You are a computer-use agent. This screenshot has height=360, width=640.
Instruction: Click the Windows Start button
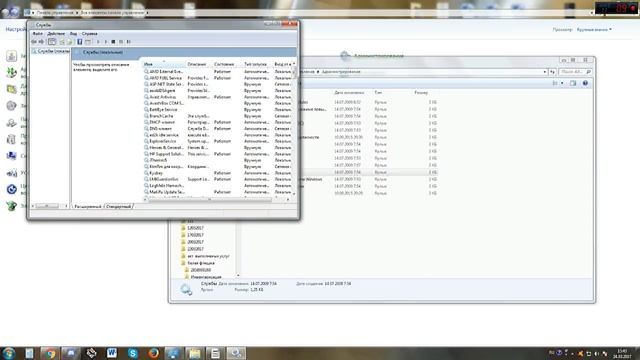tap(9, 353)
